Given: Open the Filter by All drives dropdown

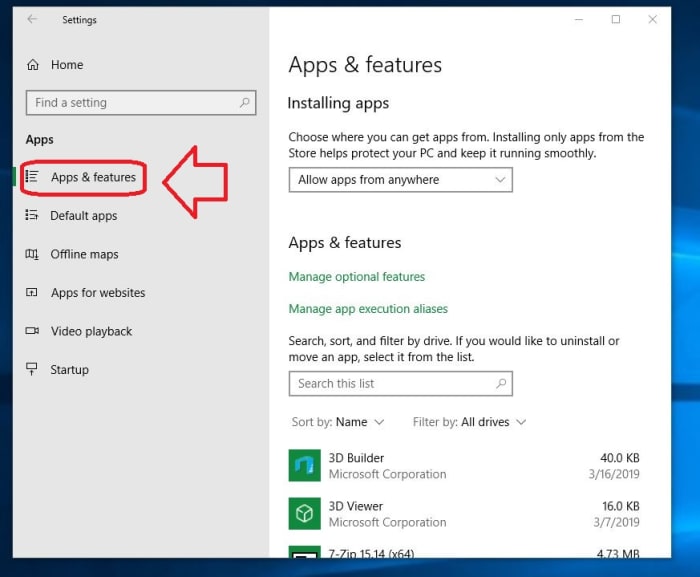Looking at the screenshot, I should 470,422.
